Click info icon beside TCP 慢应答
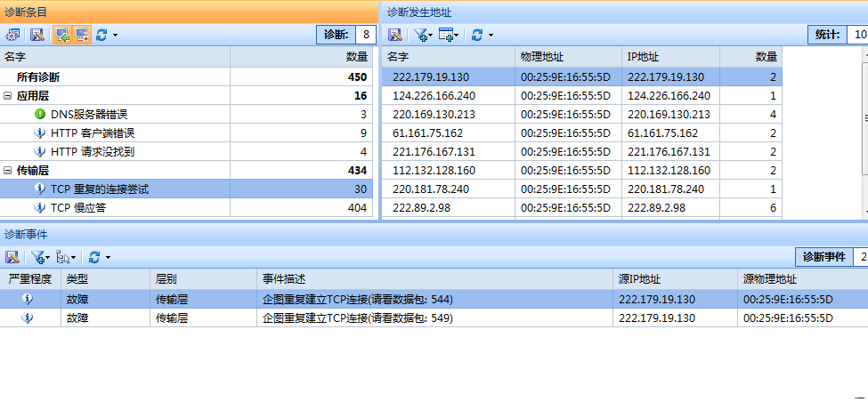 (40, 208)
